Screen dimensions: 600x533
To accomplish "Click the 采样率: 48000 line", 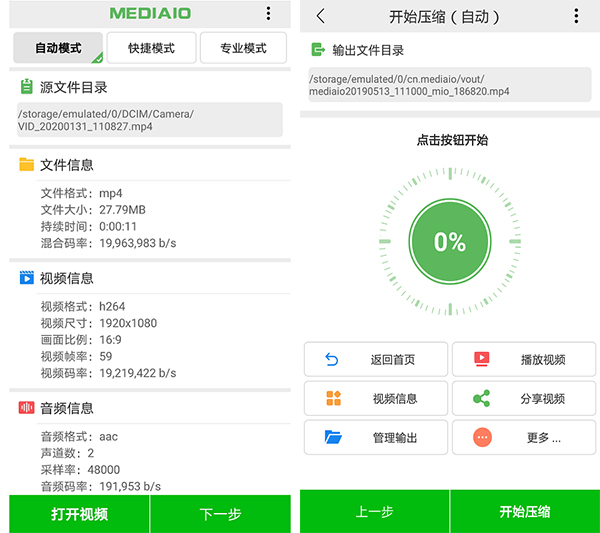I will [x=80, y=470].
